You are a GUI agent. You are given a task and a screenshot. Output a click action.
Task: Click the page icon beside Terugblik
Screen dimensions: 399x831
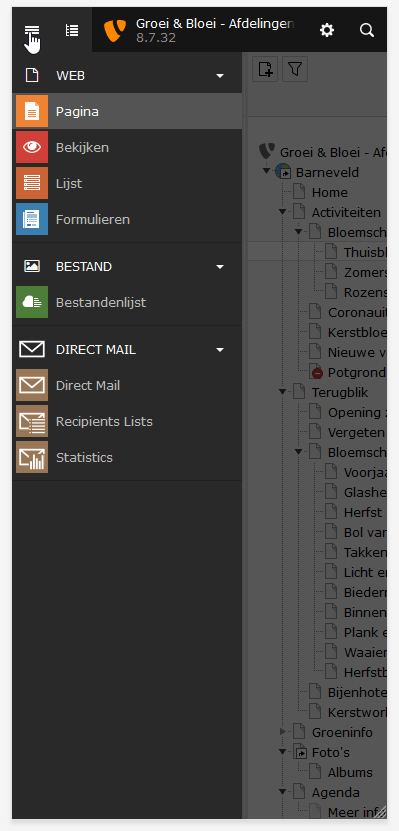299,392
